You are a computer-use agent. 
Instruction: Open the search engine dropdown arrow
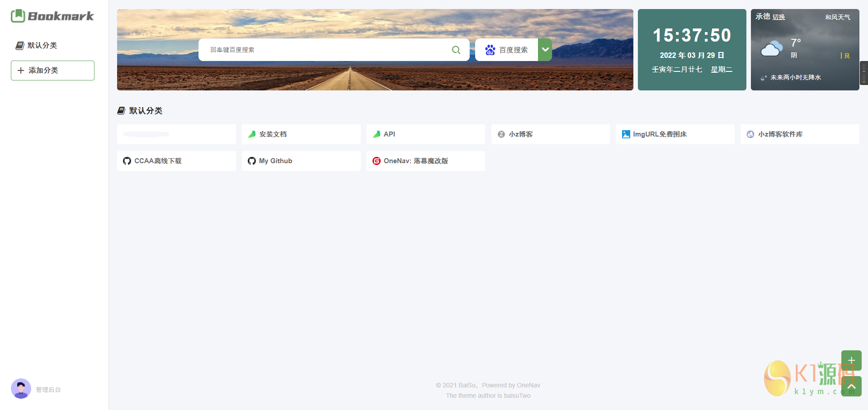point(545,50)
